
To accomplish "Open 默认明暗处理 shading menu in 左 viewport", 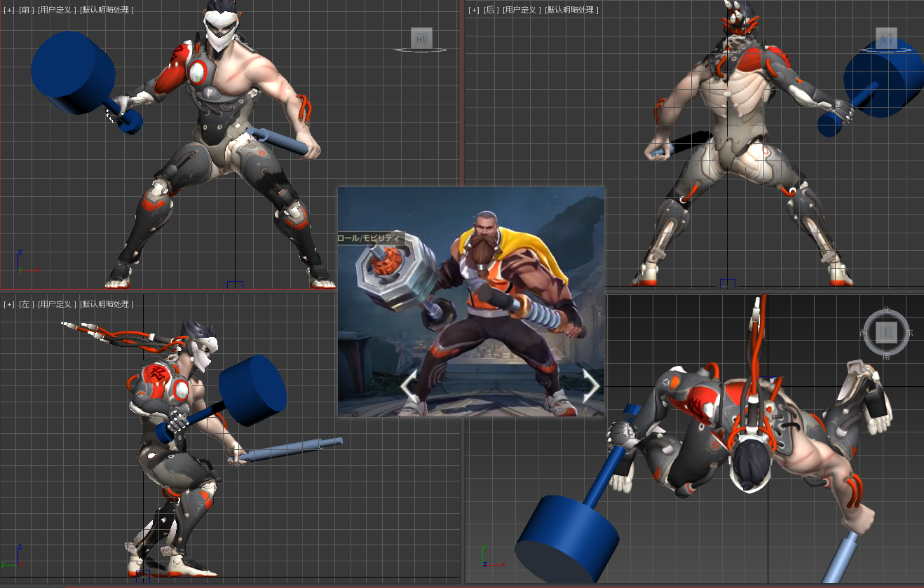I will pyautogui.click(x=107, y=304).
